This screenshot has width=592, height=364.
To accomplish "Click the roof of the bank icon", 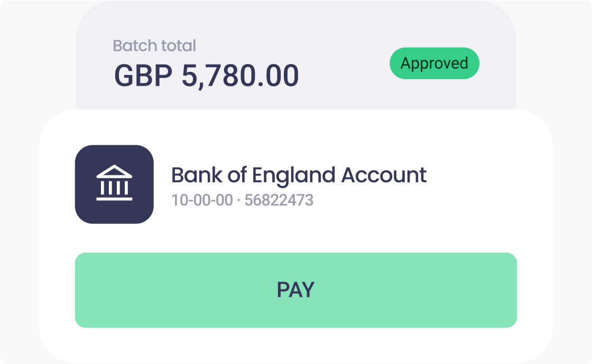I will coord(114,171).
